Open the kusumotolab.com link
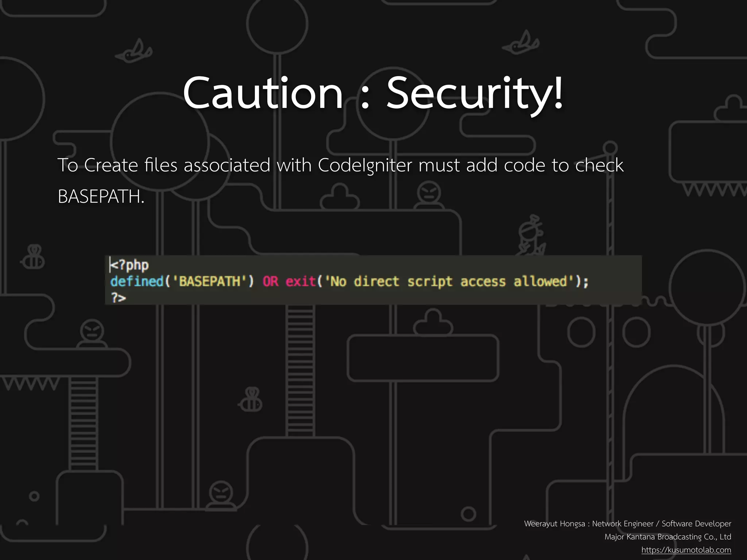This screenshot has width=747, height=560. pyautogui.click(x=686, y=550)
